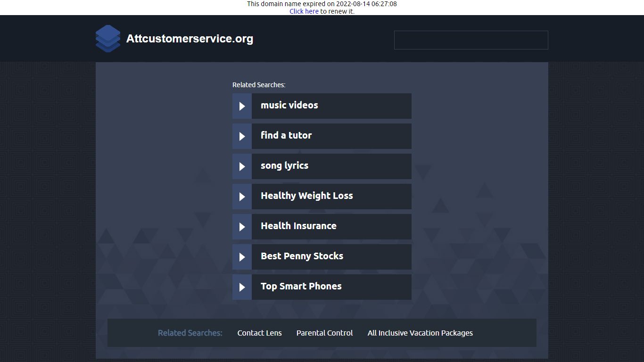Screen dimensions: 644x362
Task: Click the arrow icon beside find a tutor
Action: [x=242, y=136]
